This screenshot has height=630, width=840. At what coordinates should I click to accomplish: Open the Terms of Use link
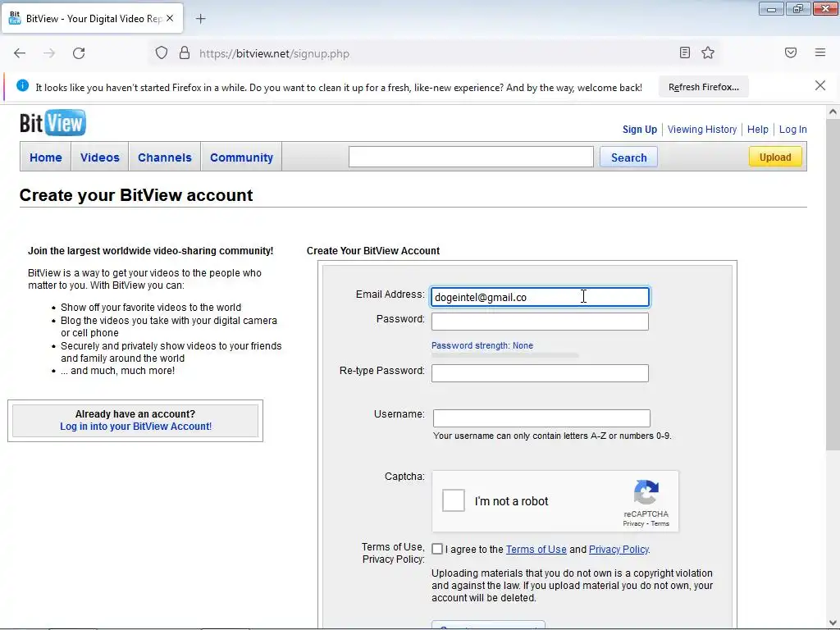(x=536, y=549)
